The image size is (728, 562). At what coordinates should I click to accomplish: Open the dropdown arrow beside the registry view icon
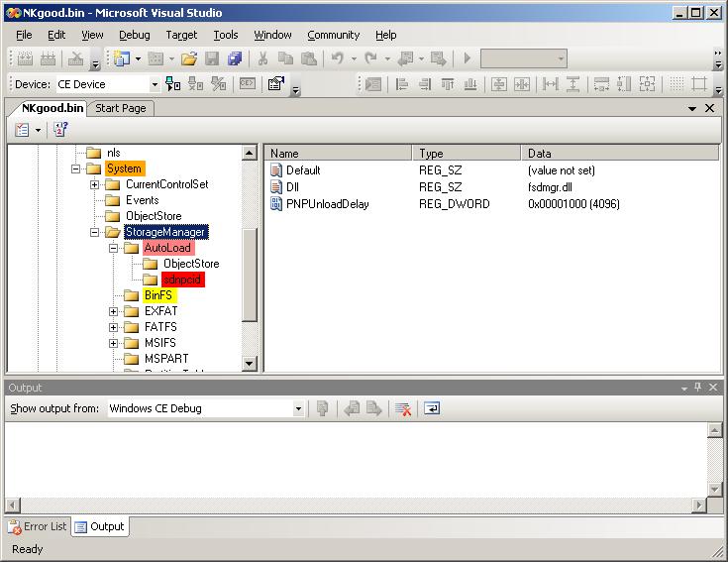(38, 130)
